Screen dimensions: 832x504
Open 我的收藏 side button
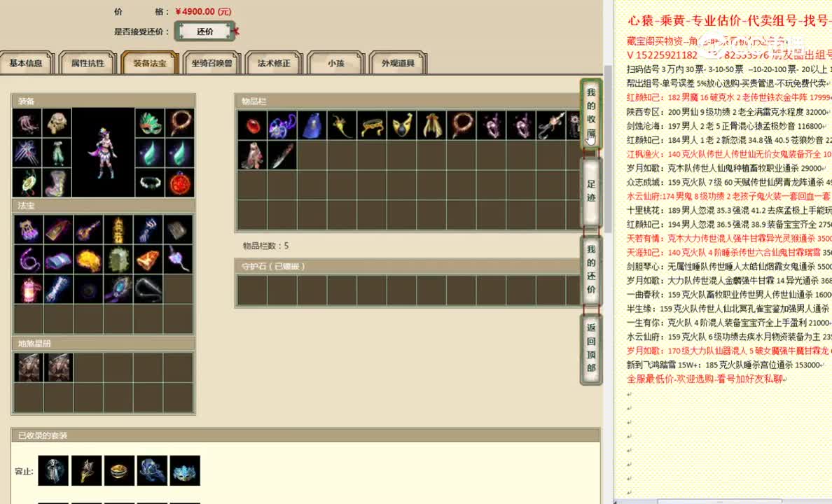tap(591, 115)
